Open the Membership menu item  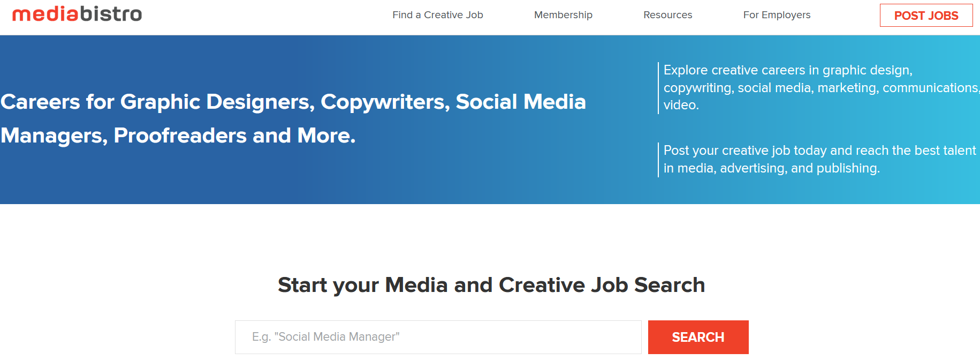(563, 15)
